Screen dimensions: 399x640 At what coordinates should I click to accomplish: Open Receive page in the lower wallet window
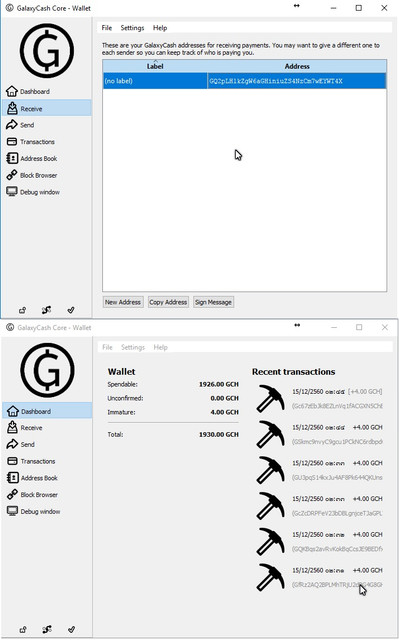(25, 428)
